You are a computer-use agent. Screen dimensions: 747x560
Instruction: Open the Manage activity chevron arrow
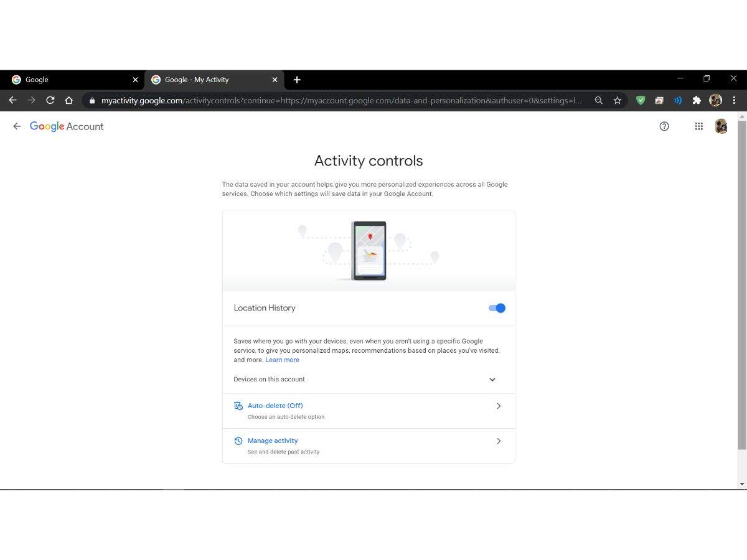coord(498,441)
